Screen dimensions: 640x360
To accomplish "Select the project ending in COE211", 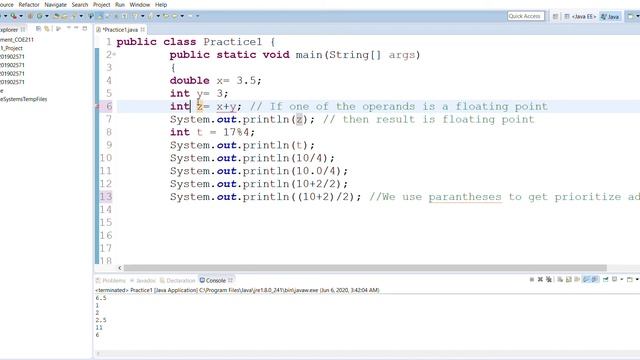I will tap(17, 40).
